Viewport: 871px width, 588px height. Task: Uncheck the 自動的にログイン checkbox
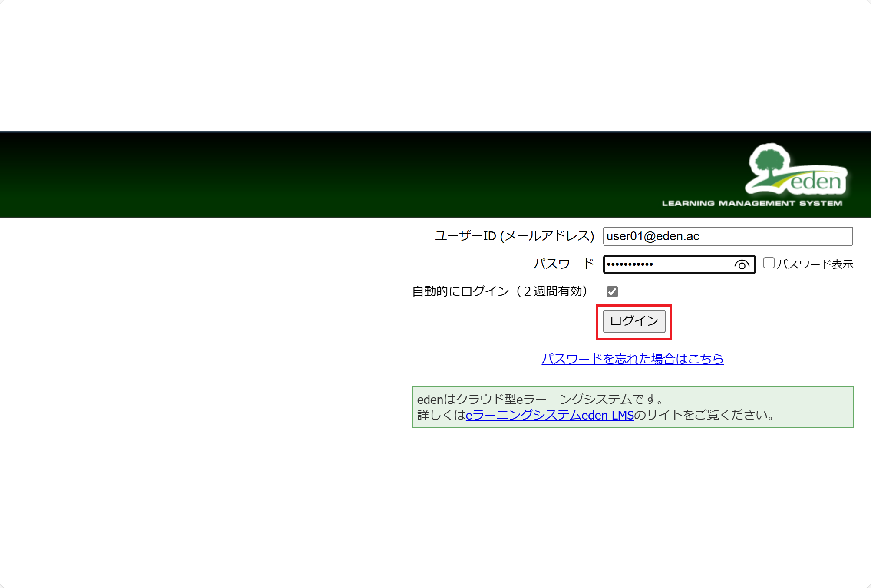point(612,291)
